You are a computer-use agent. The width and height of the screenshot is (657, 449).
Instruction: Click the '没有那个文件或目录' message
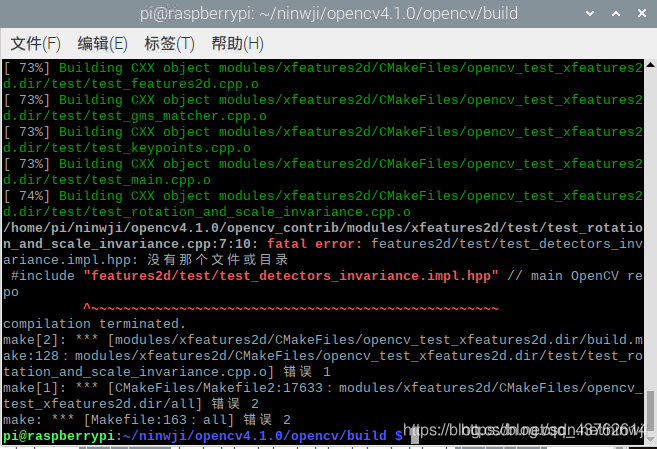217,260
